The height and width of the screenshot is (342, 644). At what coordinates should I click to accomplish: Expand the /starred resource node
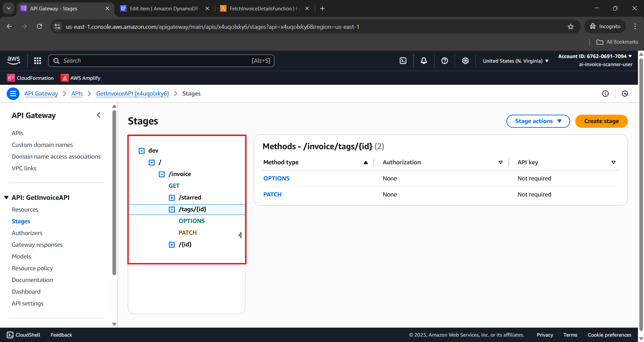coord(172,198)
